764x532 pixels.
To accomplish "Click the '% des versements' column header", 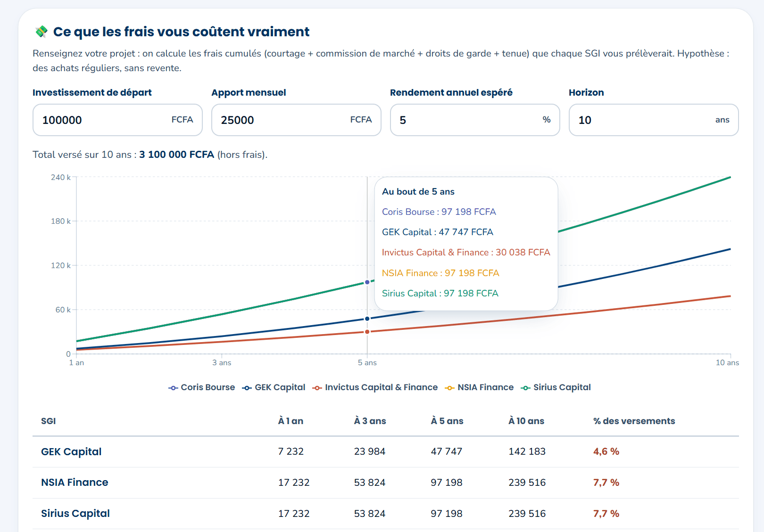I will 634,421.
